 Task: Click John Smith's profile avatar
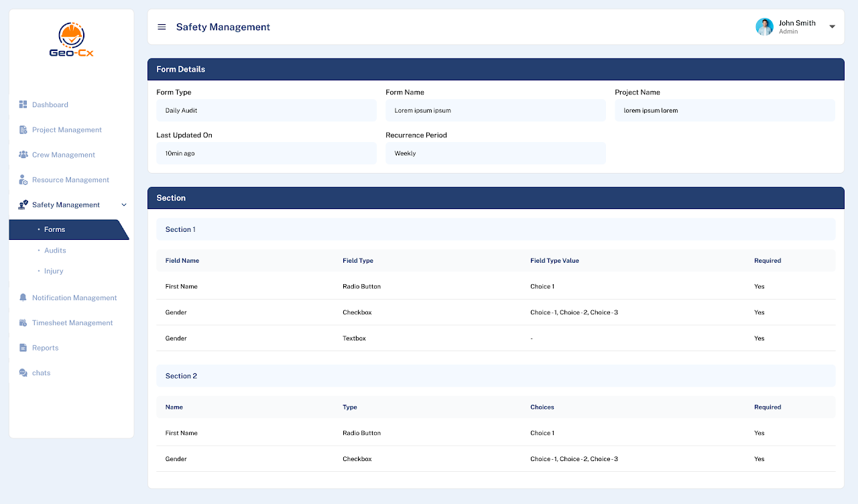764,27
